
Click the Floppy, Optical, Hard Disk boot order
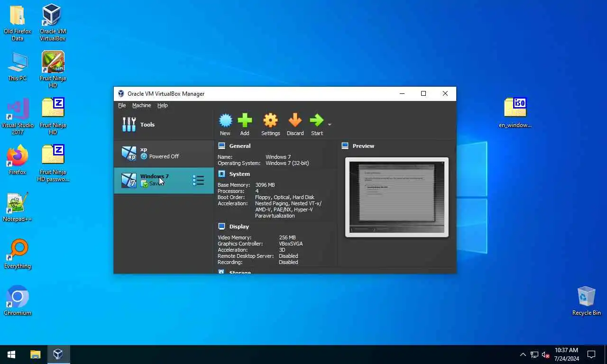click(285, 197)
